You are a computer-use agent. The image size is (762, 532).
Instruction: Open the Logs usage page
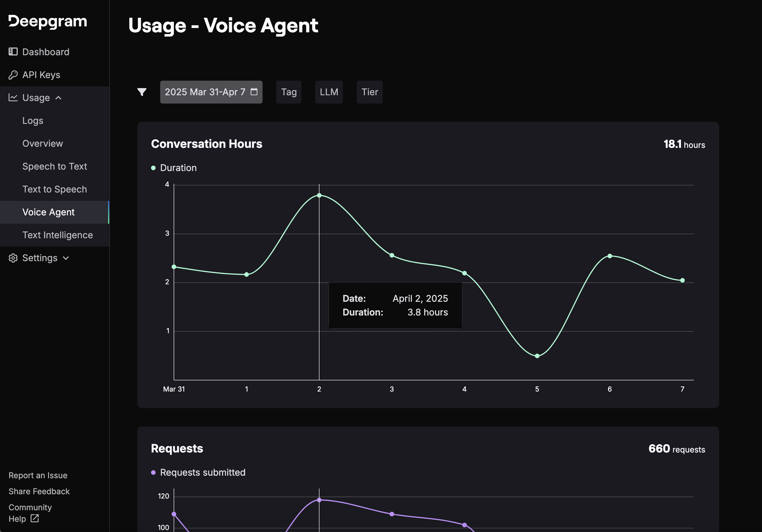point(33,120)
